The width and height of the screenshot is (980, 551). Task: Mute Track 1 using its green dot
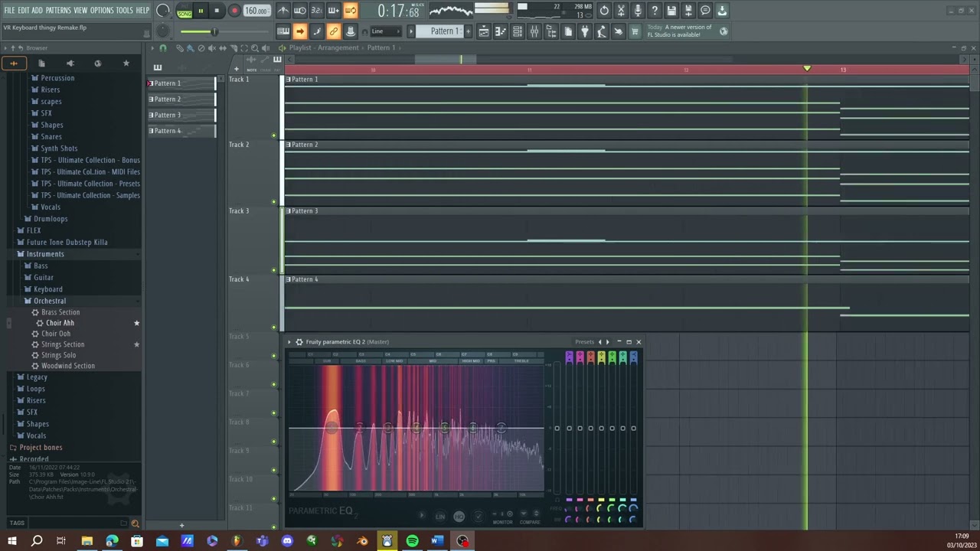tap(274, 135)
